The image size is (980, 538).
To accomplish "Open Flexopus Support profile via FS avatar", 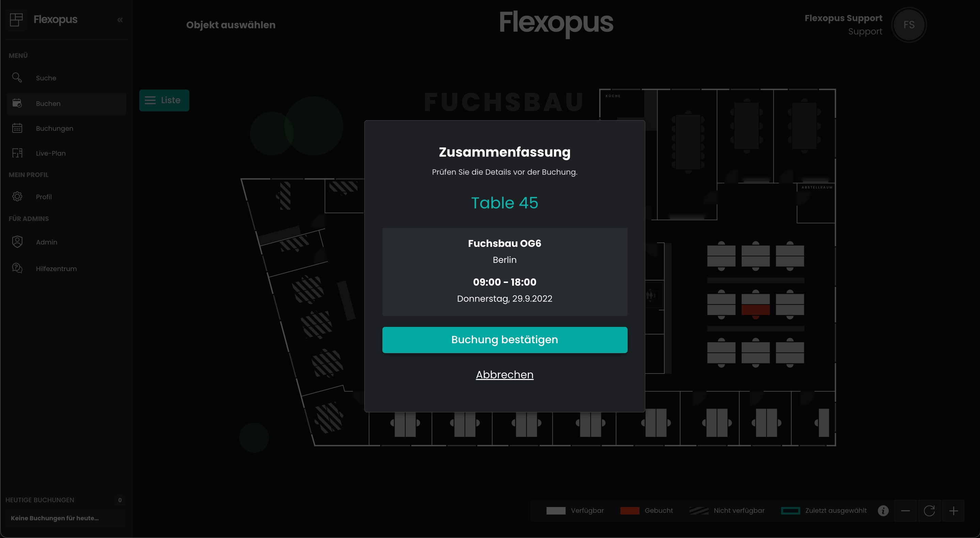I will tap(909, 25).
